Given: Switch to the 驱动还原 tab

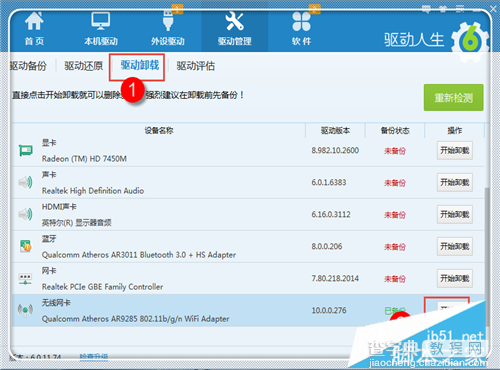Looking at the screenshot, I should (x=84, y=66).
